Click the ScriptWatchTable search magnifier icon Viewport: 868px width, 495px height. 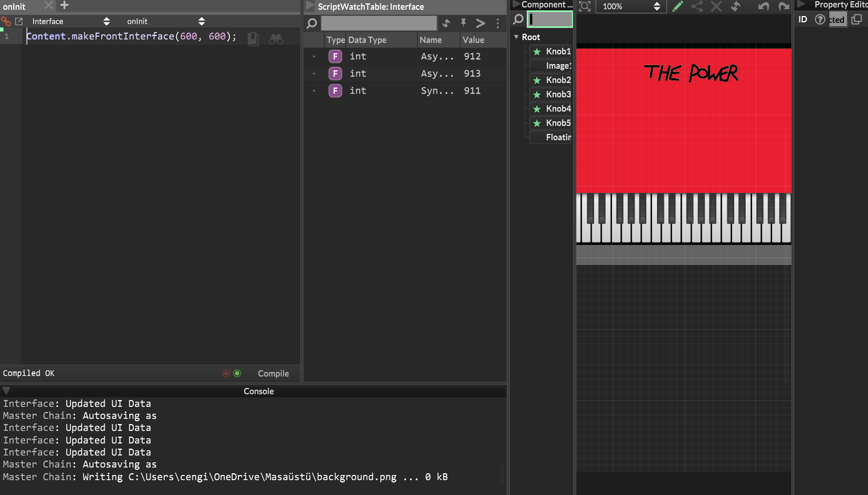(312, 23)
